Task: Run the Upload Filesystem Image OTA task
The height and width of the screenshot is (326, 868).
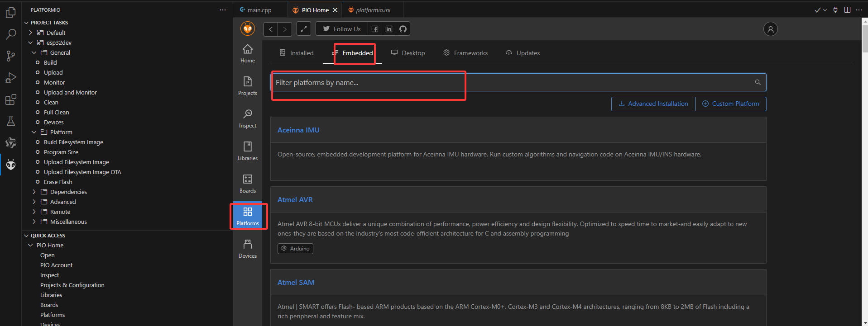Action: 82,172
